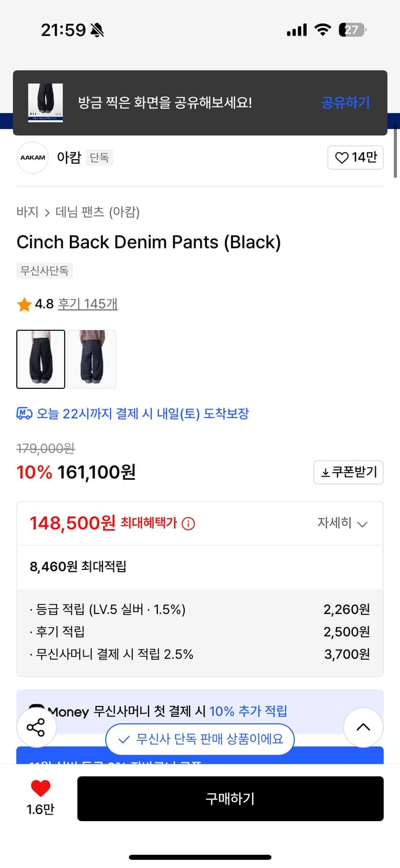Open 데님 팬츠 (아캄) breadcrumb

[x=97, y=212]
